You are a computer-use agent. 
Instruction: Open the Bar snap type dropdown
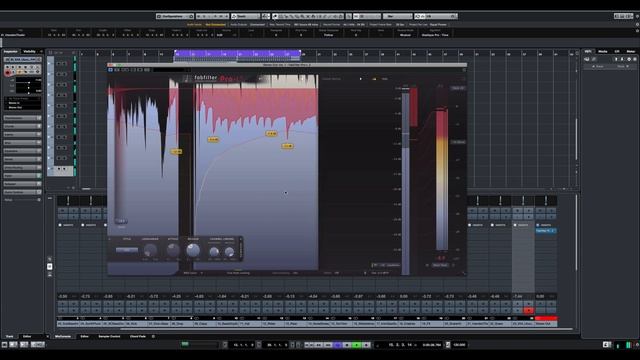tap(398, 16)
